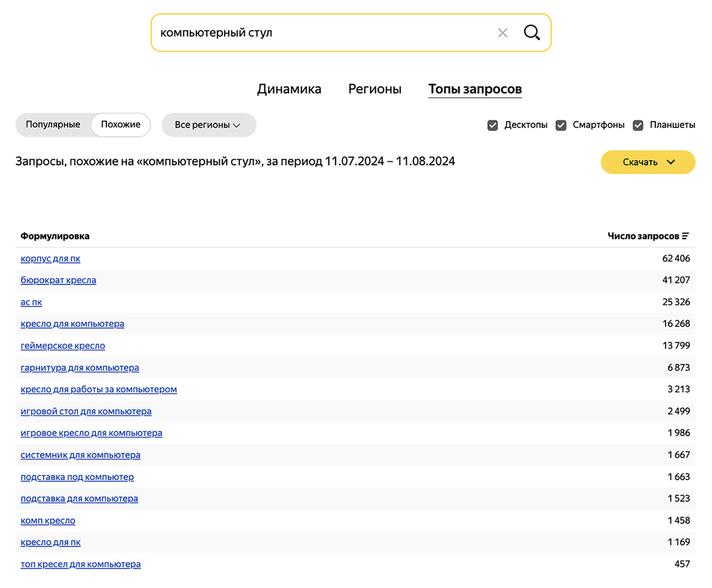Open the Динамика tab
Image resolution: width=712 pixels, height=588 pixels.
289,89
